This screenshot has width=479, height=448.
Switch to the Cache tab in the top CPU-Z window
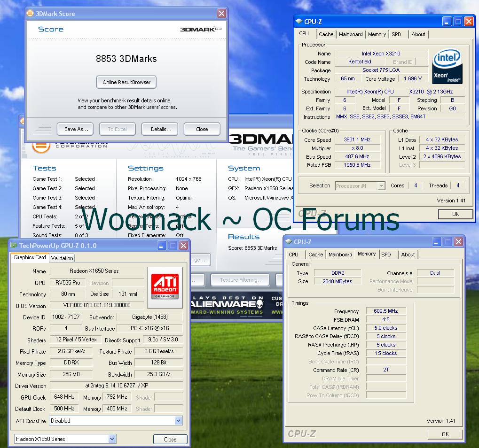tap(326, 34)
